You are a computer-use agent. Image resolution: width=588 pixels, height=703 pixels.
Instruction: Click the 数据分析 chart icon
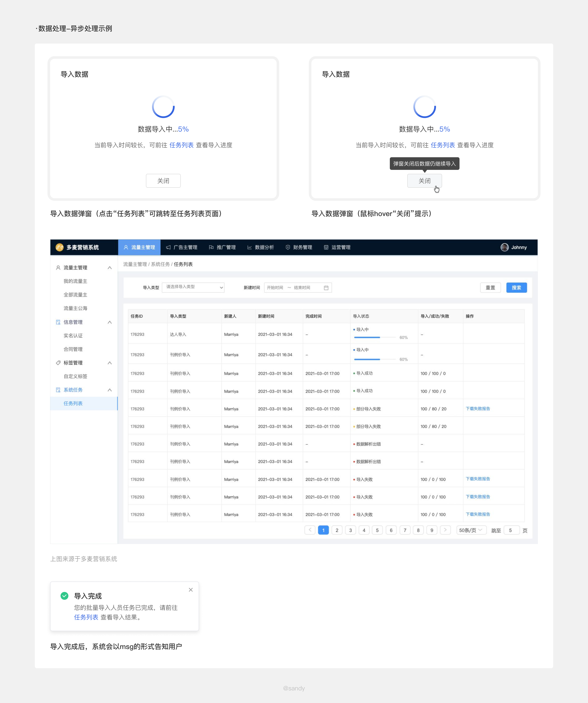click(x=249, y=247)
